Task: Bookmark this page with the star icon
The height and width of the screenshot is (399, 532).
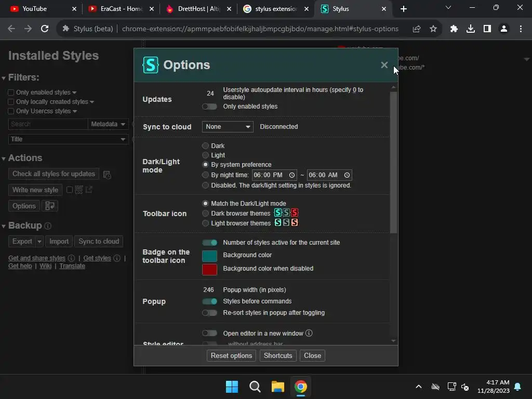Action: click(x=433, y=29)
